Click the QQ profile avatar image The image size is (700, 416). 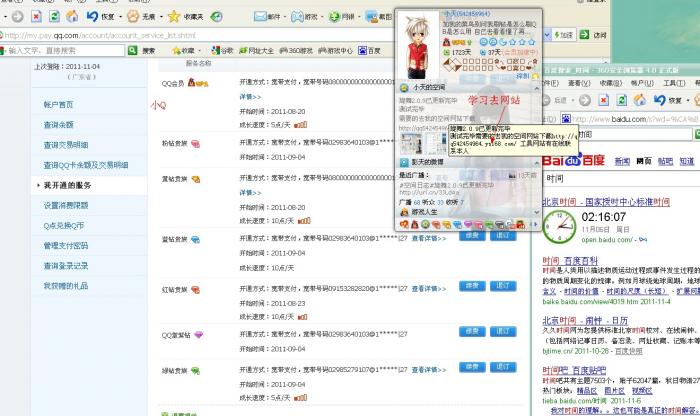[x=418, y=45]
